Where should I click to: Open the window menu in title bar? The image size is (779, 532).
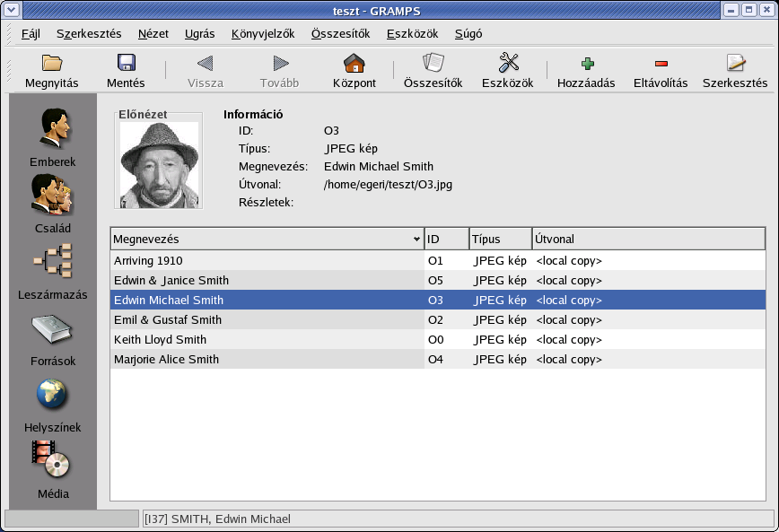pyautogui.click(x=9, y=10)
